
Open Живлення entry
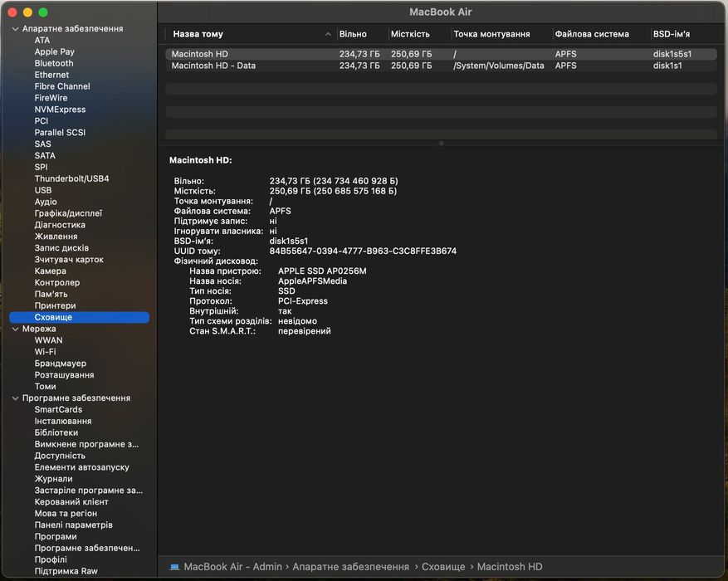pos(56,237)
